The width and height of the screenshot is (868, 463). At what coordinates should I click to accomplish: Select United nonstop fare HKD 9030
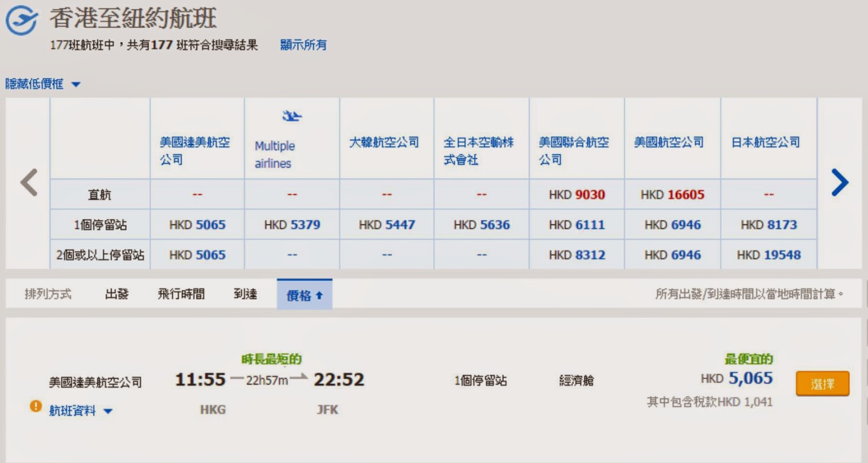point(577,195)
